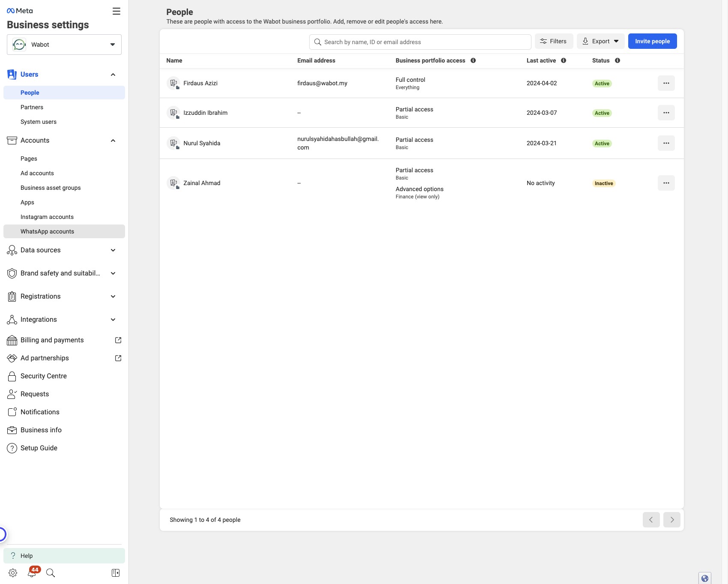Open Ad accounts
This screenshot has height=584, width=728.
pos(64,173)
